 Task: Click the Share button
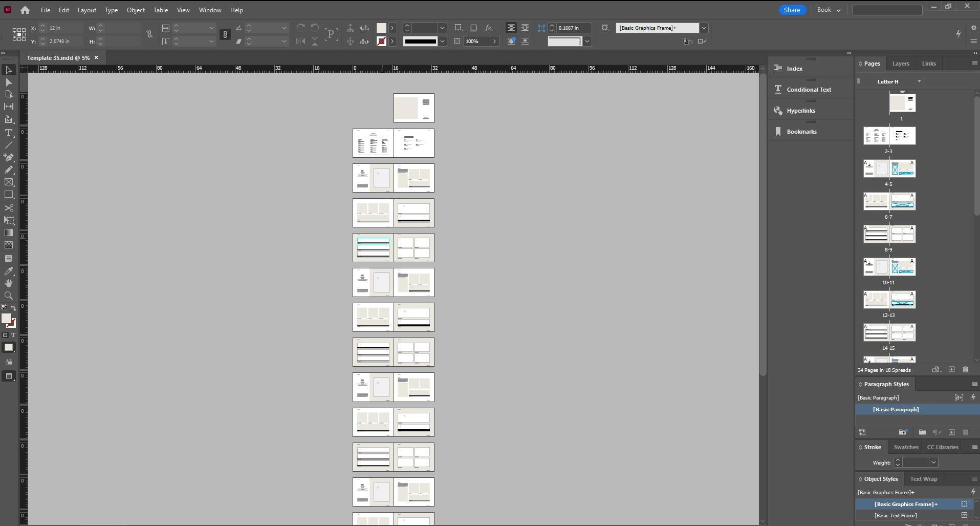(792, 10)
